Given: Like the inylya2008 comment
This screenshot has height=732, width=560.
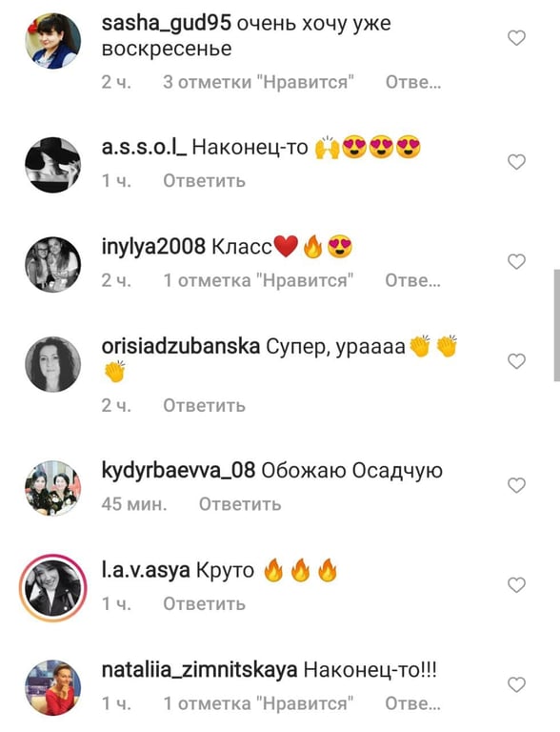Looking at the screenshot, I should pyautogui.click(x=516, y=261).
